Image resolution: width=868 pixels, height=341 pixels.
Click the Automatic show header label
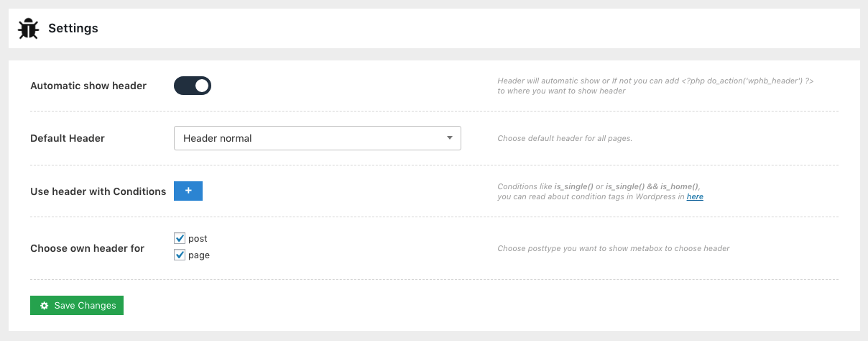pos(88,86)
